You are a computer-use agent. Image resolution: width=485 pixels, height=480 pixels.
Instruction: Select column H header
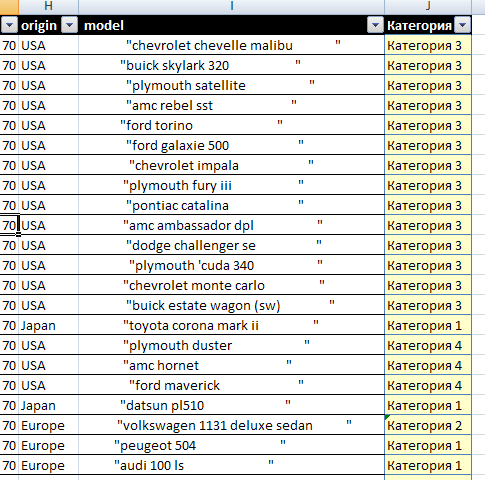pyautogui.click(x=49, y=6)
